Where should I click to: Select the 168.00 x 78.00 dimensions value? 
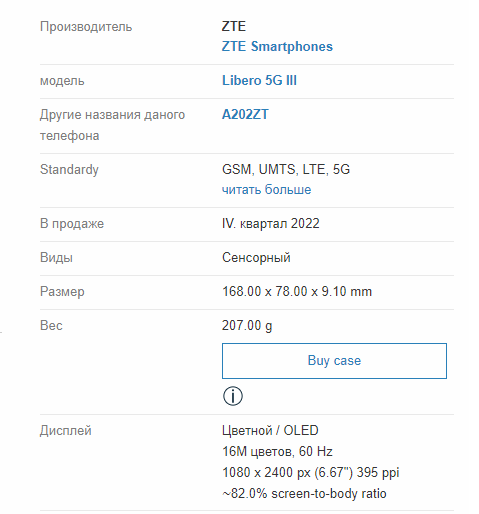pyautogui.click(x=297, y=291)
